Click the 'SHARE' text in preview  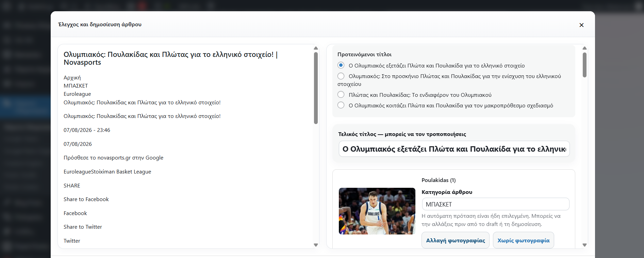pyautogui.click(x=72, y=186)
